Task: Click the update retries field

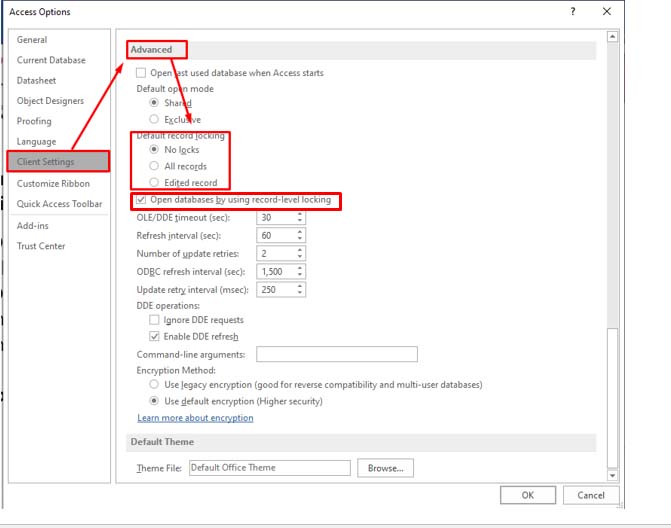Action: pyautogui.click(x=276, y=253)
